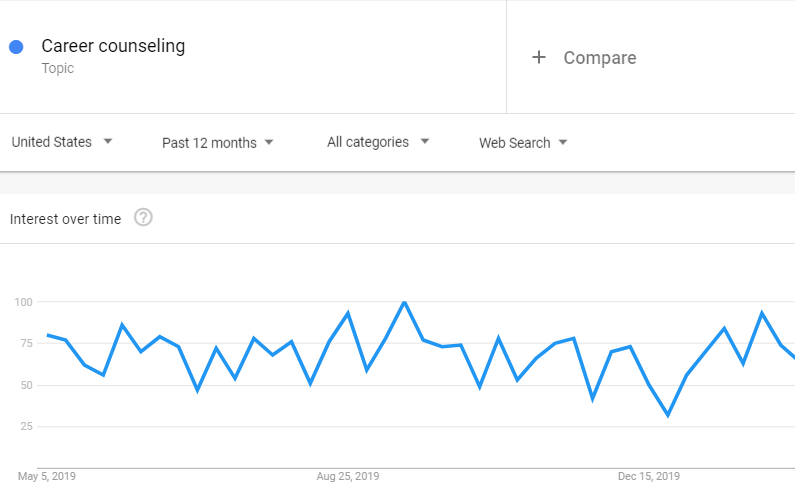This screenshot has width=795, height=501.
Task: Click the arrow beside United States
Action: 107,141
